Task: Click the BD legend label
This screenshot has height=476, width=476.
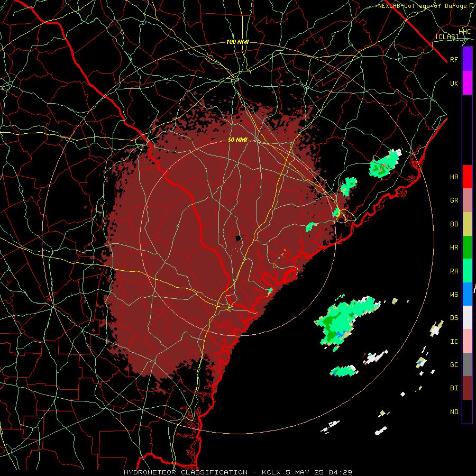Action: pos(454,224)
